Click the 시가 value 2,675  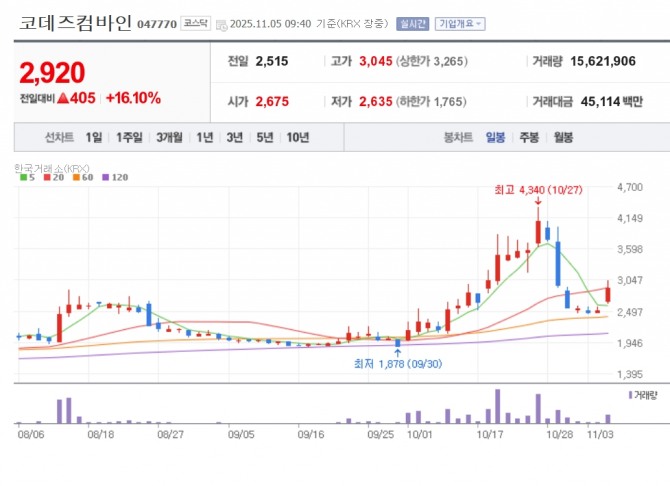272,102
